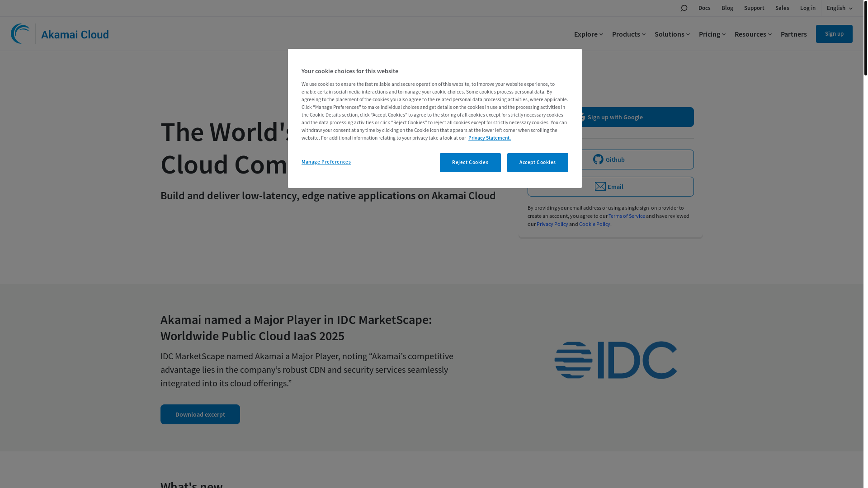Click the IDC logo image
Image resolution: width=868 pixels, height=488 pixels.
click(x=616, y=360)
